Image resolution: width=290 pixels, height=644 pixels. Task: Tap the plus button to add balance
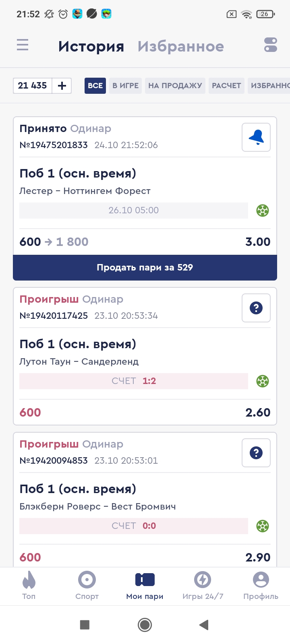point(62,86)
